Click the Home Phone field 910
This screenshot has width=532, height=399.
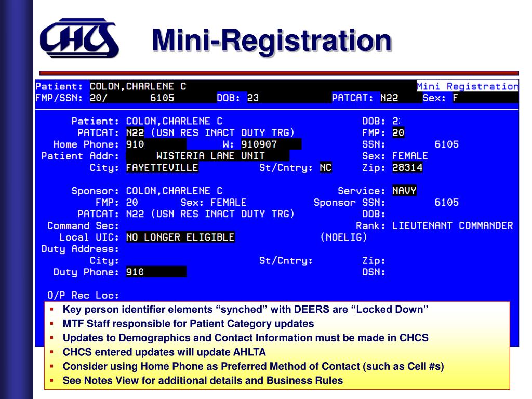[156, 144]
